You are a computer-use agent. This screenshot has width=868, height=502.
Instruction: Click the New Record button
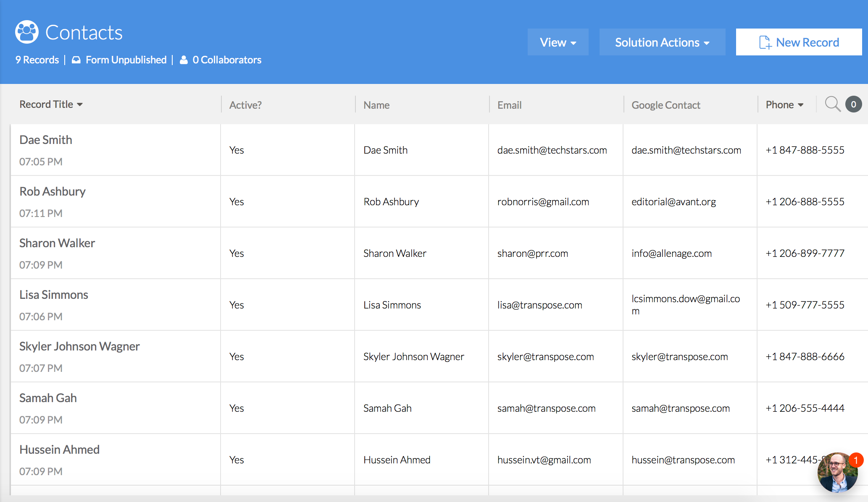(799, 42)
